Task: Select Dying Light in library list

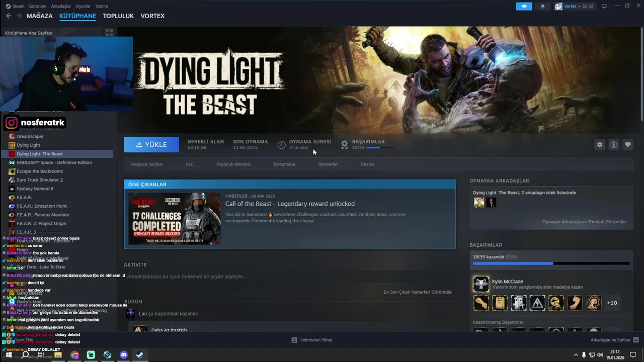Action: point(28,145)
